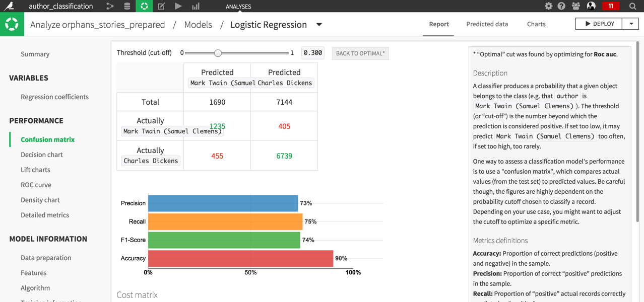Open the user profile avatar
This screenshot has height=302, width=644.
pyautogui.click(x=592, y=6)
